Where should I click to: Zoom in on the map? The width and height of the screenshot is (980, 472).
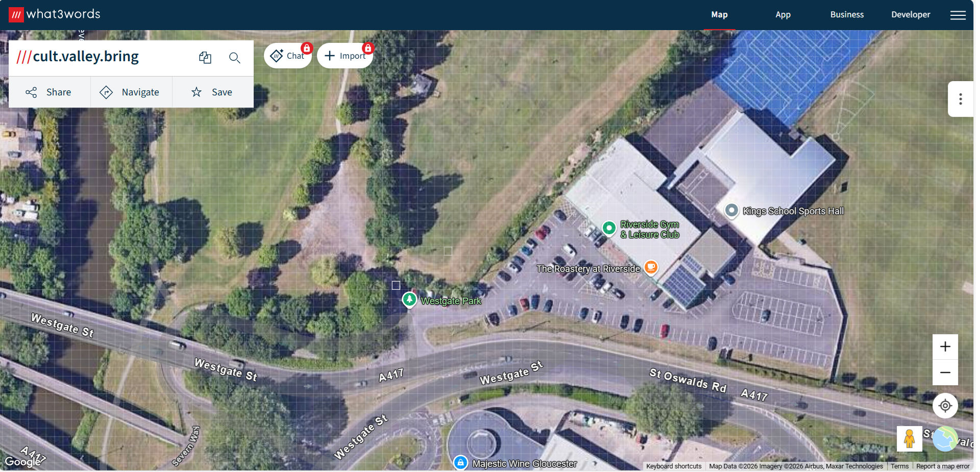click(945, 347)
